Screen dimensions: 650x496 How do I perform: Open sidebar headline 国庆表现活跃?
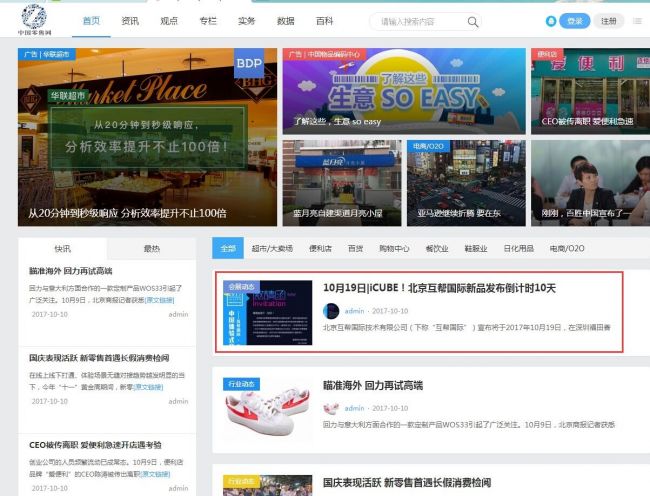pyautogui.click(x=99, y=358)
